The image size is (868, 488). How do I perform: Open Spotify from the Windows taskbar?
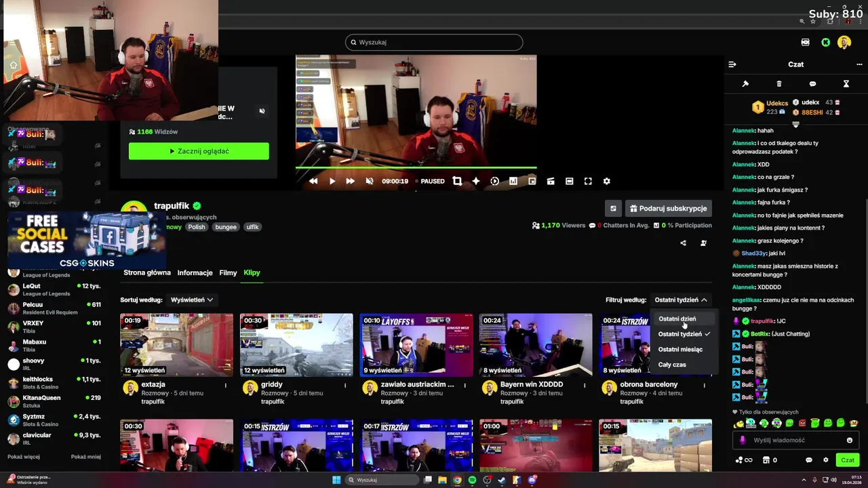[x=472, y=480]
